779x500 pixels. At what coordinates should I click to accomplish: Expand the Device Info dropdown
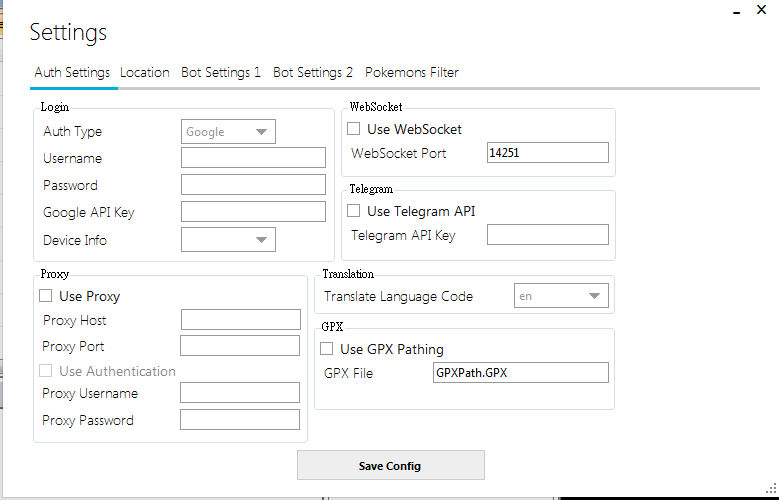click(228, 239)
